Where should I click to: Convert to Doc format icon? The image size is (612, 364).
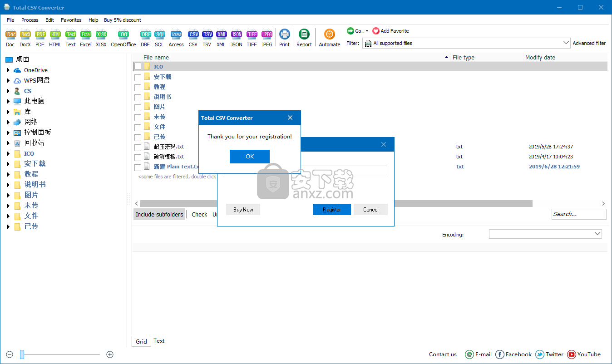click(11, 34)
